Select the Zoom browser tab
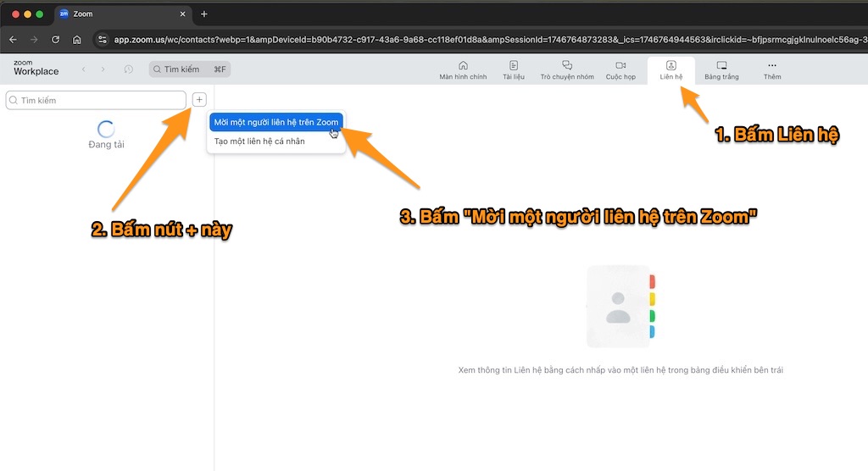Image resolution: width=868 pixels, height=471 pixels. point(123,14)
